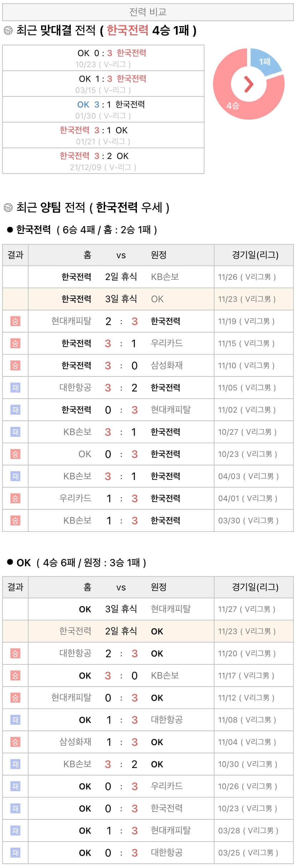Click the 결과 column header in OK table

point(15,587)
